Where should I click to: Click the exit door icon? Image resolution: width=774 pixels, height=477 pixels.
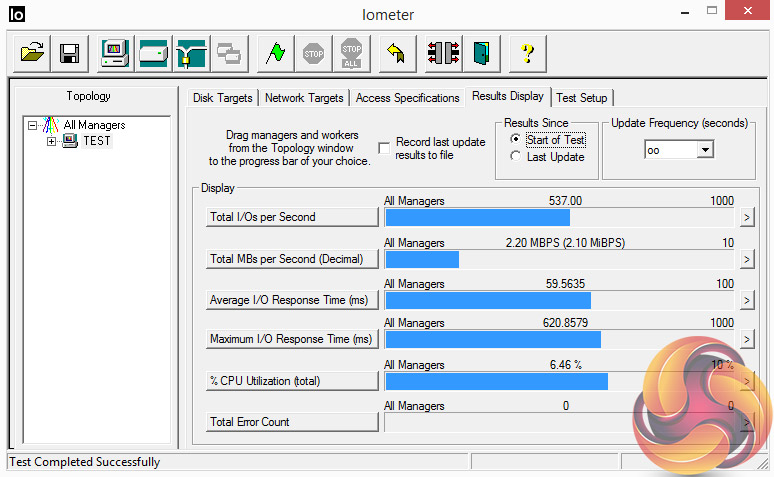point(481,53)
